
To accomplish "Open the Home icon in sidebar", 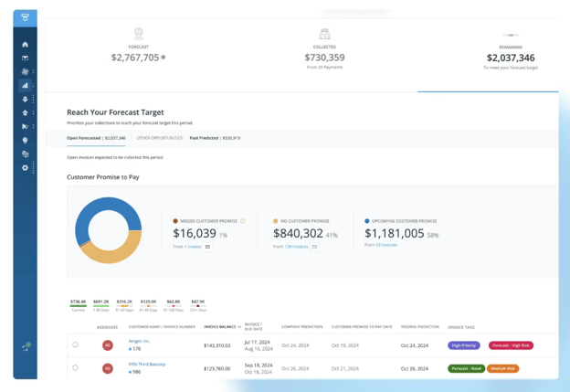I will [25, 44].
